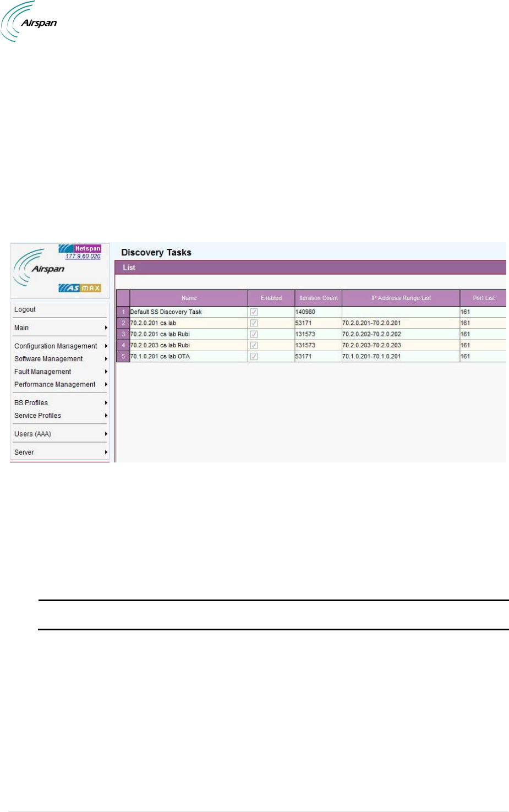Expand arrow next to Fault Management
The image size is (509, 812).
106,372
